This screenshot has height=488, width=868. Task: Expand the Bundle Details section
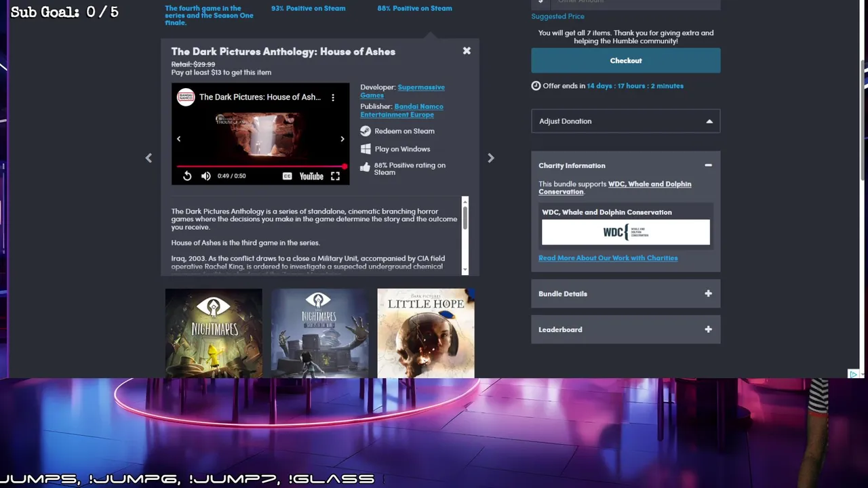(626, 293)
